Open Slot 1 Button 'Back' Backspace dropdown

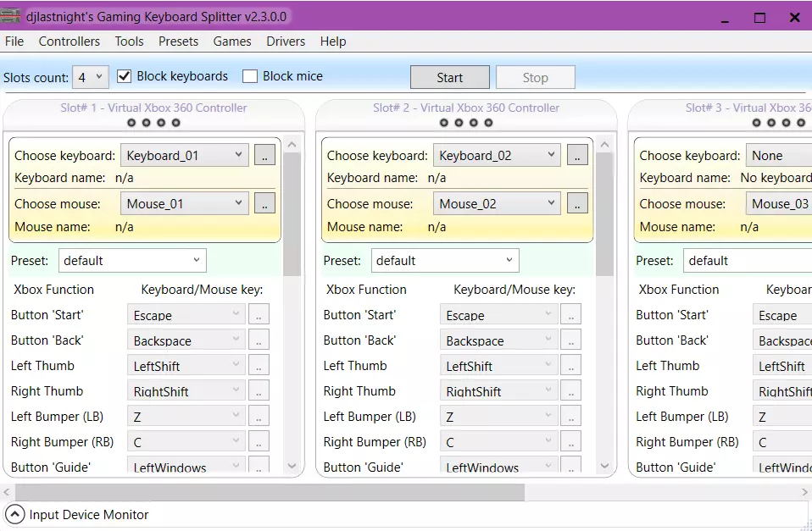pyautogui.click(x=186, y=340)
